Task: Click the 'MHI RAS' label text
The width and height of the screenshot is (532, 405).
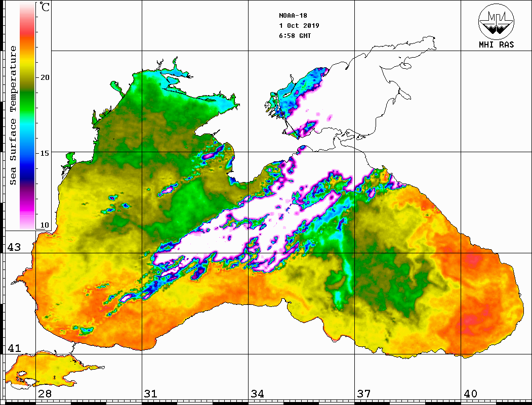Action: [x=496, y=44]
